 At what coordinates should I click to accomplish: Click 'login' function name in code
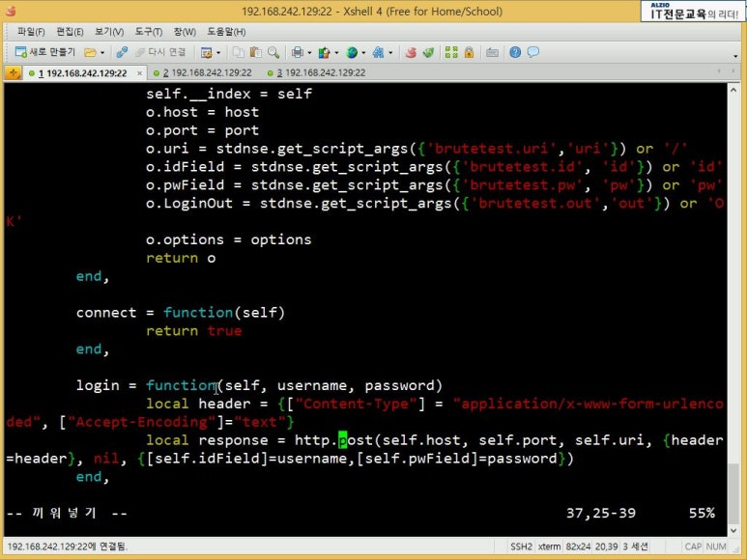tap(98, 385)
